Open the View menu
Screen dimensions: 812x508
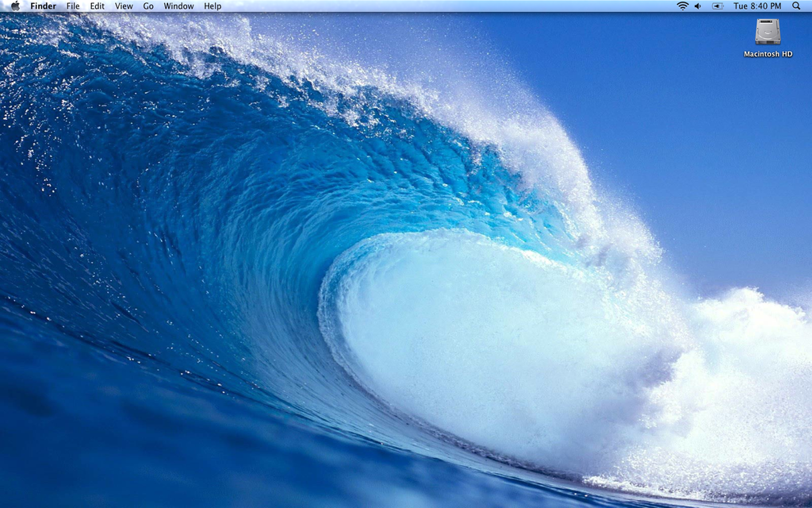[124, 6]
